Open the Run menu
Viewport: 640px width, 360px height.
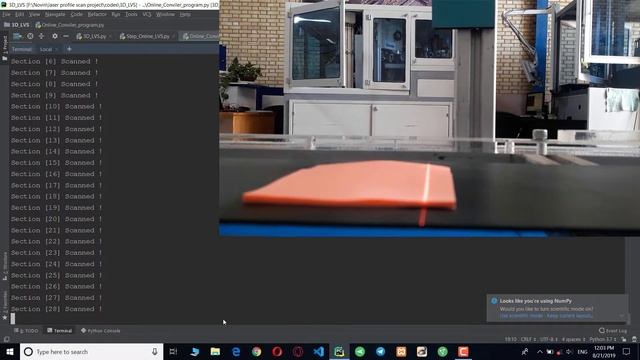click(116, 14)
